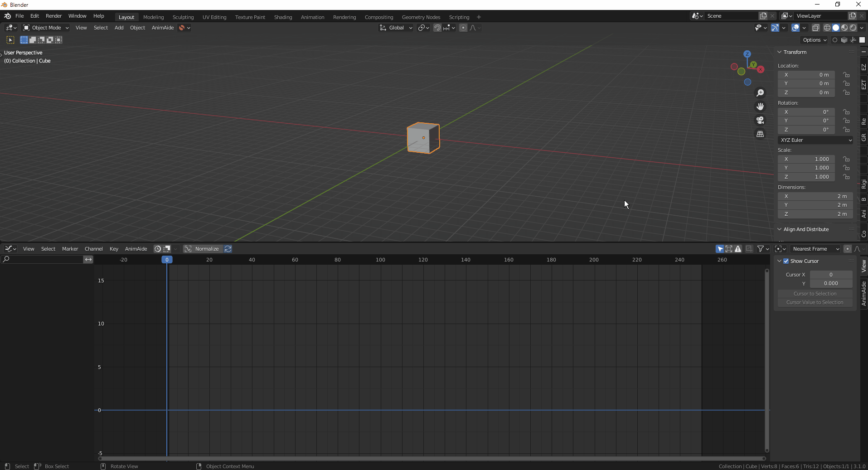This screenshot has width=868, height=470.
Task: Toggle the camera view icon
Action: tap(760, 120)
